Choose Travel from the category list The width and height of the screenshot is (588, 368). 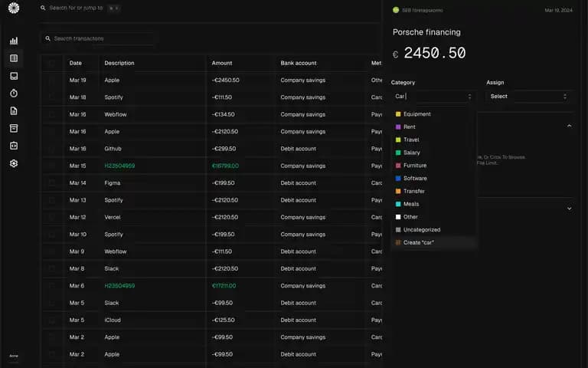point(434,140)
